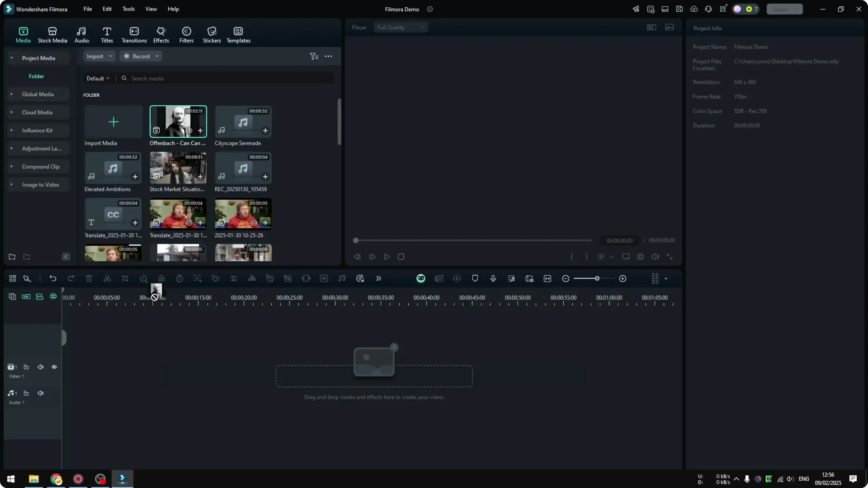Open the Effects panel icon in the top toolbar
868x488 pixels.
point(161,34)
